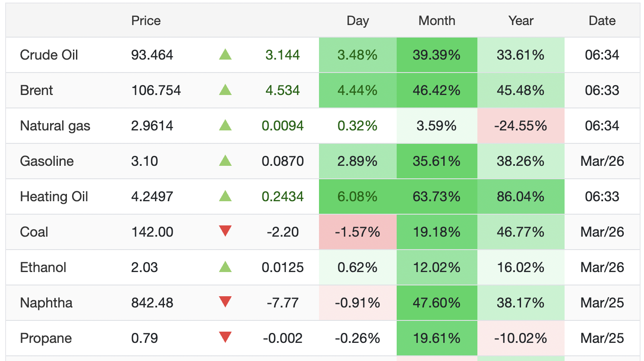Open the Heating Oil link
This screenshot has height=361, width=644.
(54, 196)
